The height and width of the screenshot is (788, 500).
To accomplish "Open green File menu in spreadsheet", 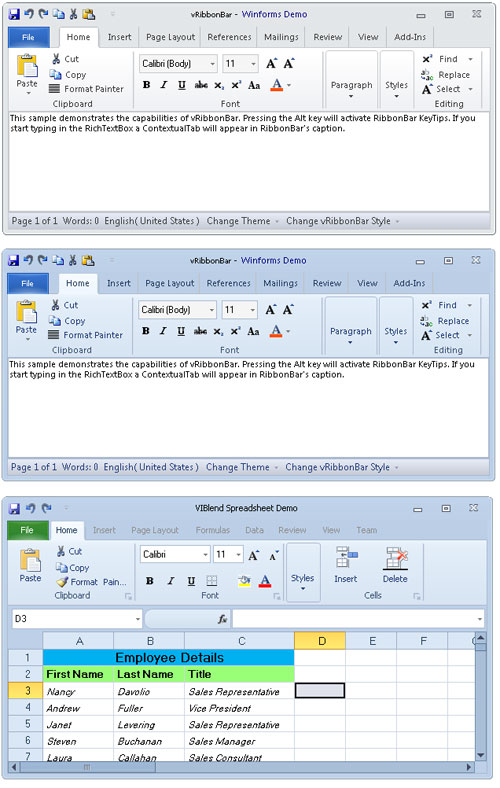I will point(28,530).
